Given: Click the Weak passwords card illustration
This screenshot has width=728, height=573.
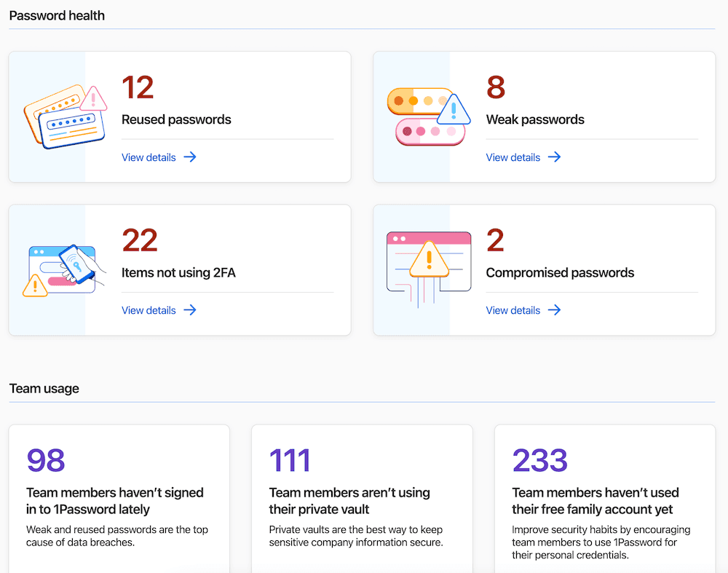Looking at the screenshot, I should pos(429,116).
